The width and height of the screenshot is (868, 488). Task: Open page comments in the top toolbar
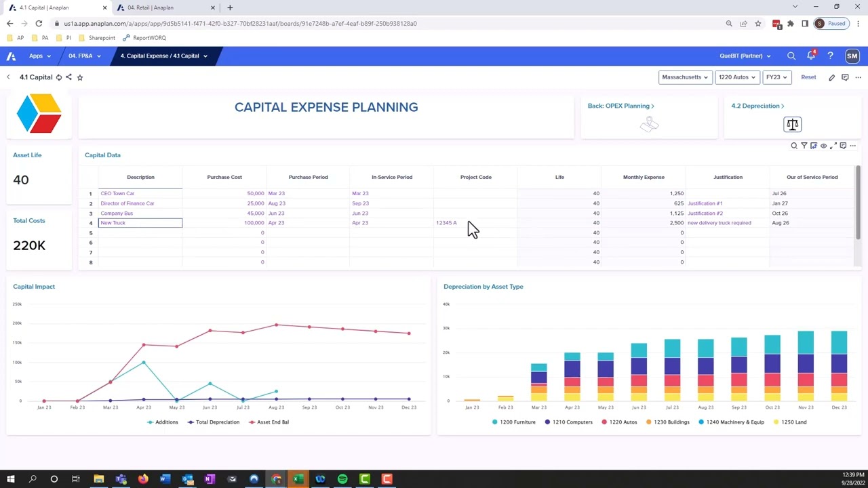(845, 77)
